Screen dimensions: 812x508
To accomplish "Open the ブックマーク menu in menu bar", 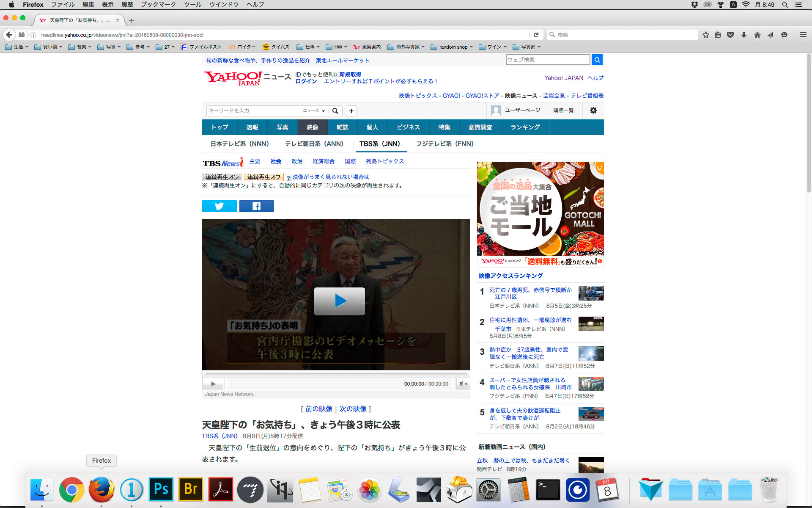I will click(x=158, y=5).
